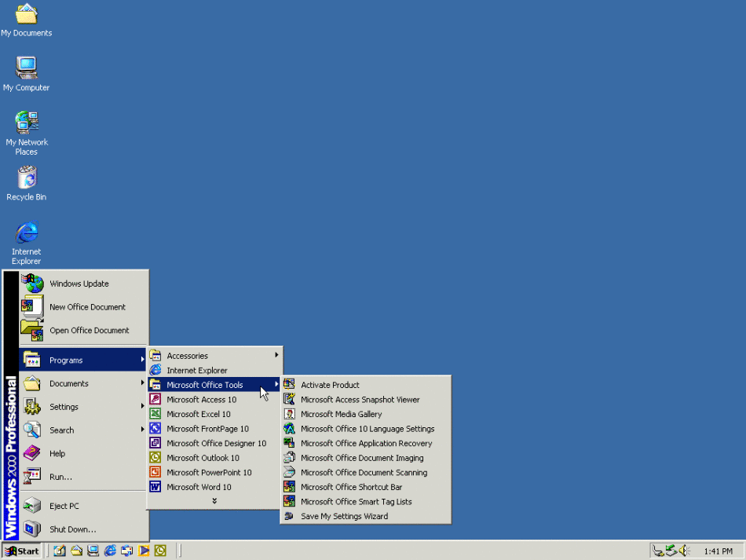Start Microsoft PowerPoint 10
This screenshot has height=560, width=746.
pos(209,473)
